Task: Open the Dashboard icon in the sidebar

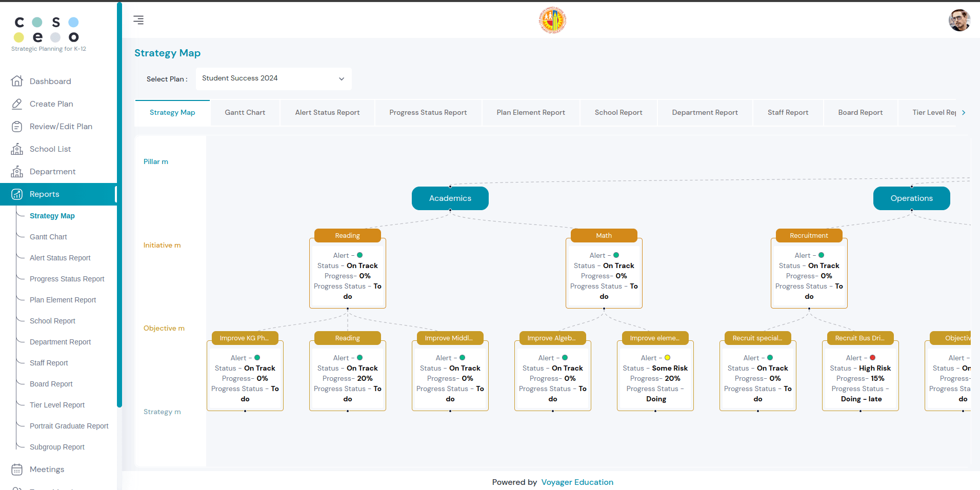Action: tap(17, 81)
